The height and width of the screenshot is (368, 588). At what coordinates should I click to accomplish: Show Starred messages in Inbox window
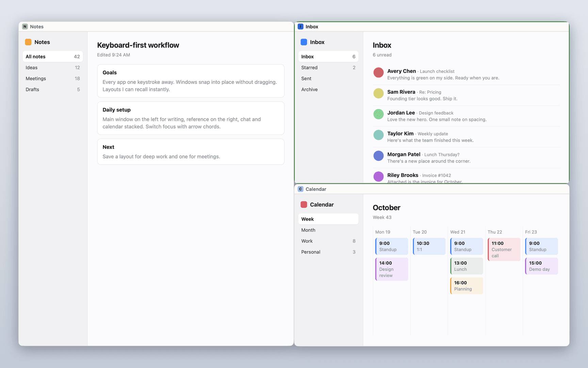328,67
